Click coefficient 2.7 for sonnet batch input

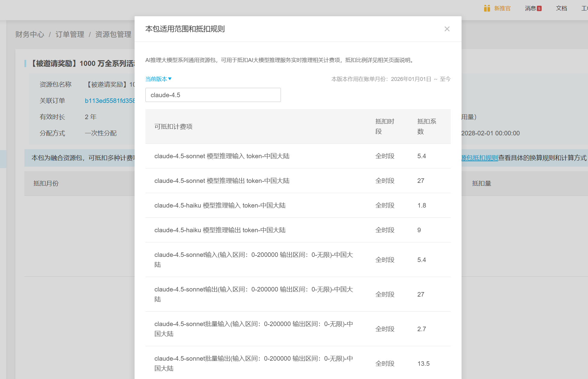click(x=422, y=329)
